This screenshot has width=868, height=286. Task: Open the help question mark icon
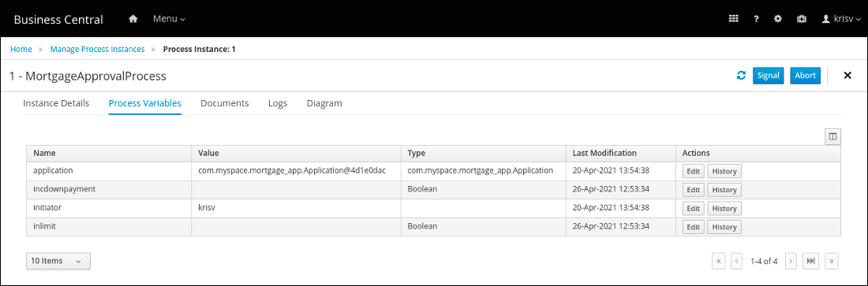pyautogui.click(x=756, y=19)
